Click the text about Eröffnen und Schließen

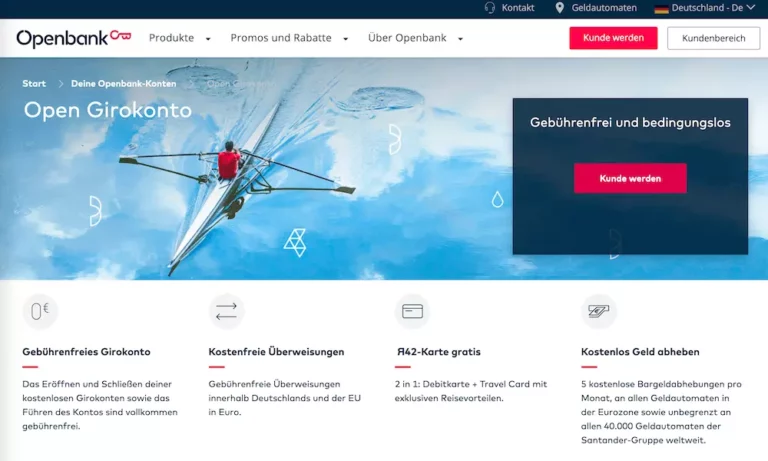(x=100, y=405)
